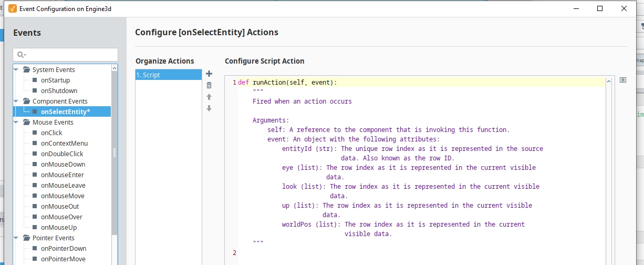Collapse the Pointer Events group
This screenshot has height=265, width=644.
point(16,238)
